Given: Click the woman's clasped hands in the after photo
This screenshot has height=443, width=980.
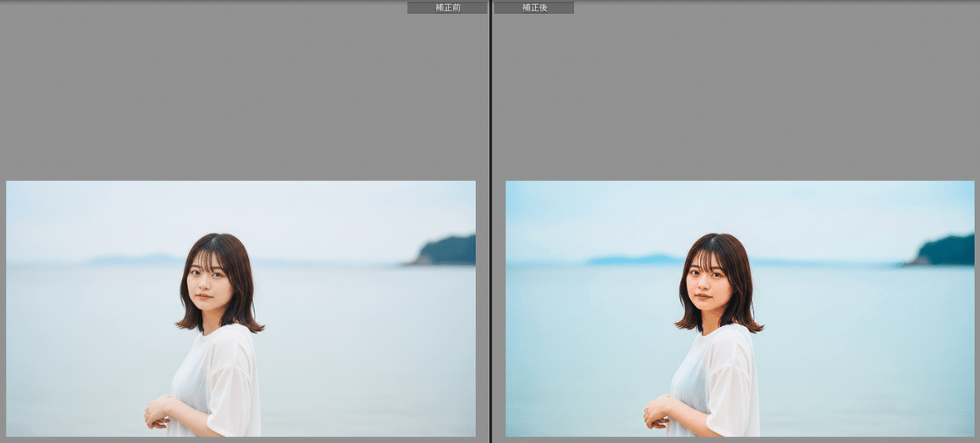Looking at the screenshot, I should pyautogui.click(x=656, y=414).
